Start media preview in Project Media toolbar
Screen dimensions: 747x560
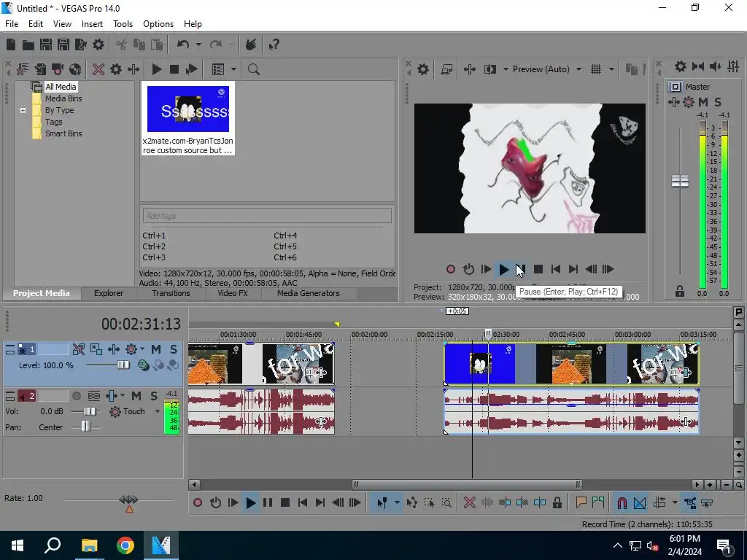[x=156, y=69]
